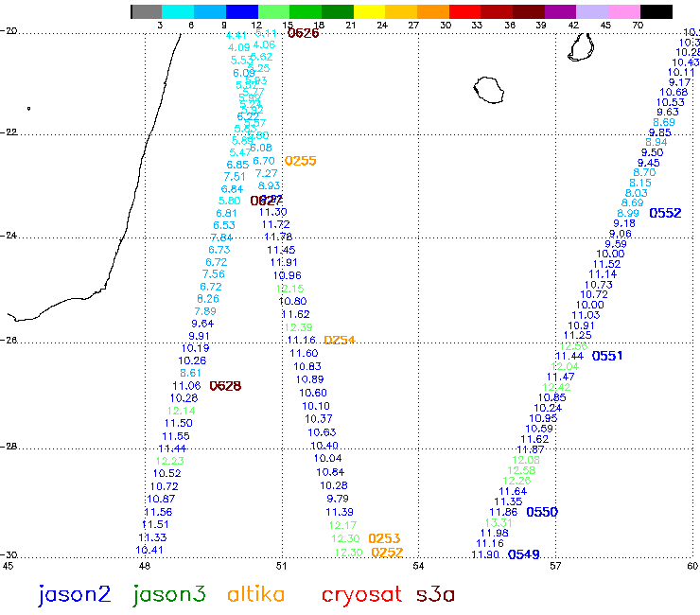Select the cyan value 4.41
700x615 pixels.
point(236,35)
